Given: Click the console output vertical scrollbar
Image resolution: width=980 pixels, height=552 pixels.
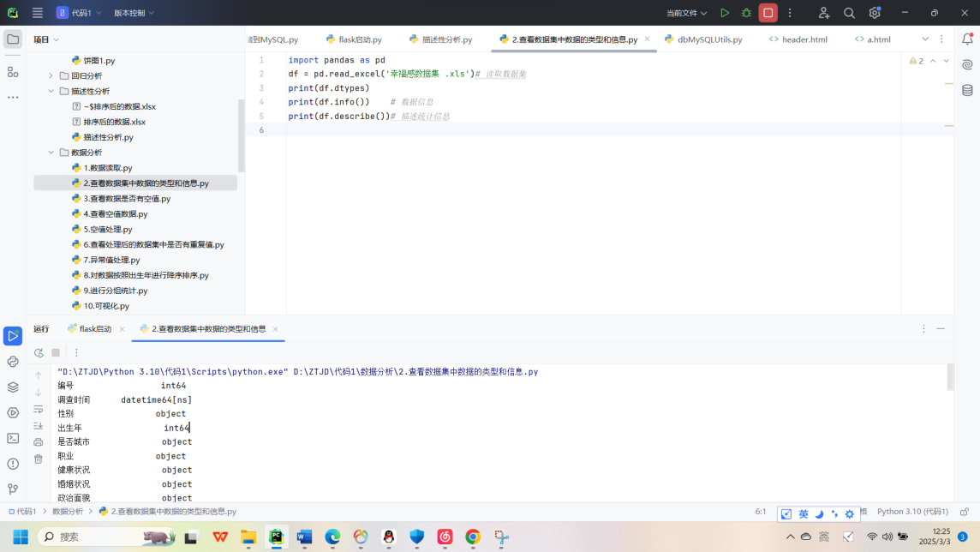Looking at the screenshot, I should (950, 377).
